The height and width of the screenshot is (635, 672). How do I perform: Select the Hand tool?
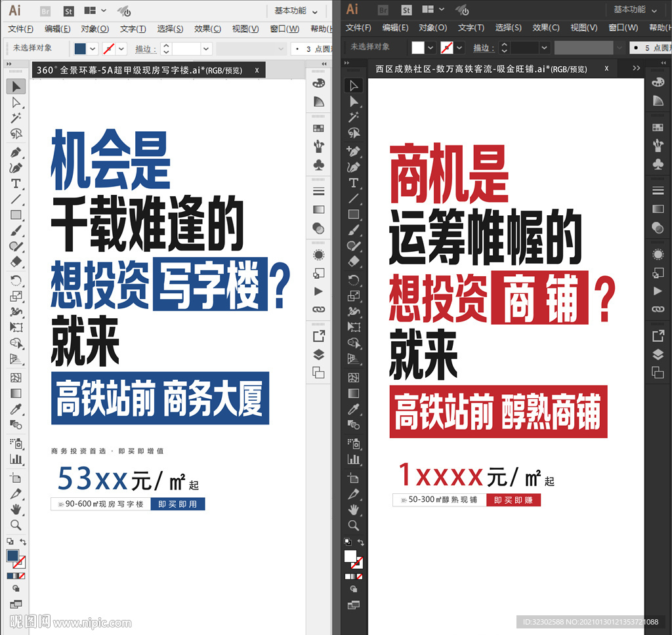[x=16, y=509]
